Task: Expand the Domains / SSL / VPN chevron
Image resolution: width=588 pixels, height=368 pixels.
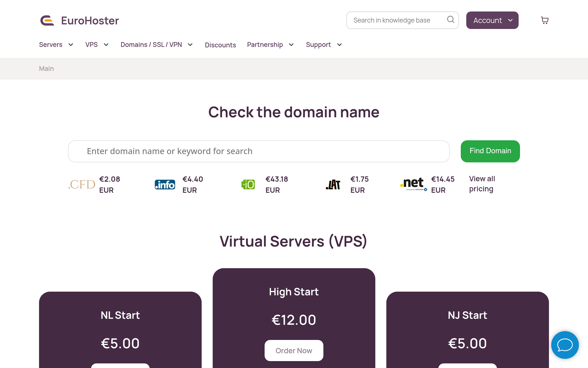Action: coord(190,45)
